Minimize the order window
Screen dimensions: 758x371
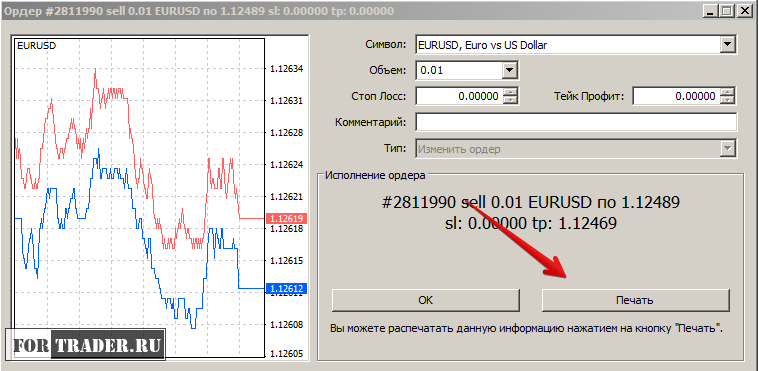click(710, 11)
